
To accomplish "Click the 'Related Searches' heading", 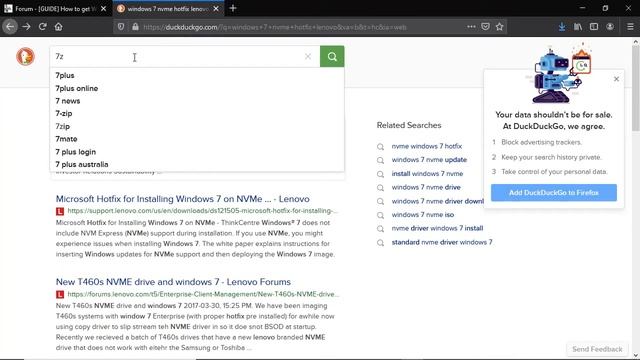I will click(409, 125).
